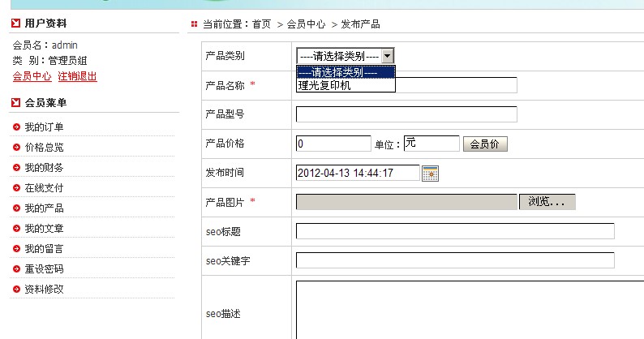Click the red arrow icon beside 我的留言
Image resolution: width=644 pixels, height=339 pixels.
pyautogui.click(x=16, y=249)
